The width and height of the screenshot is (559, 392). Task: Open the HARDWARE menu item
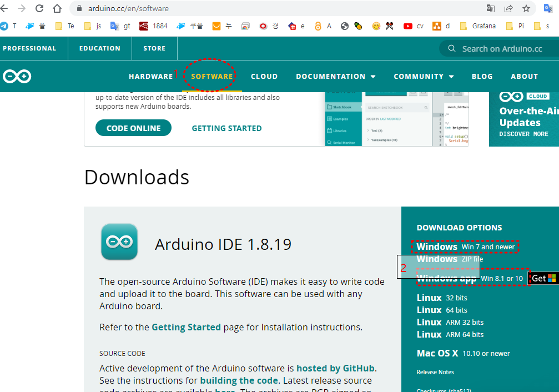click(x=151, y=76)
